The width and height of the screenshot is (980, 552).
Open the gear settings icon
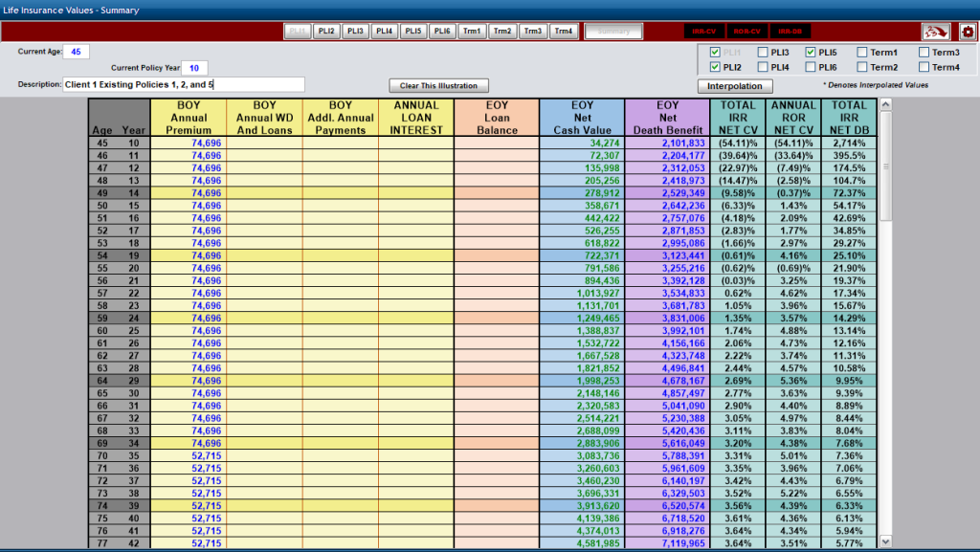[968, 32]
